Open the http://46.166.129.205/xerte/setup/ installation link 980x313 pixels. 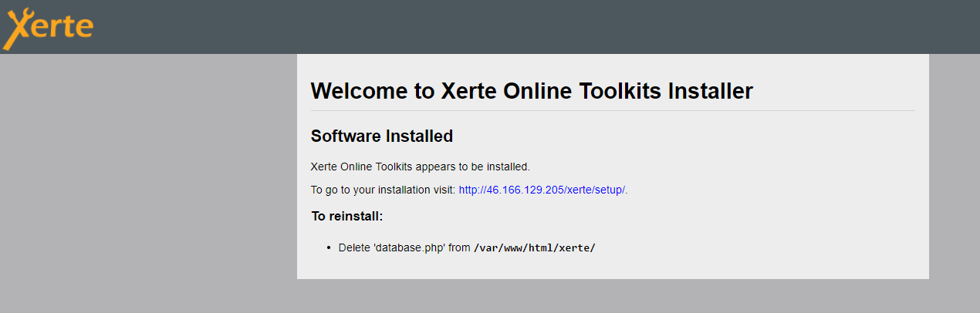(543, 190)
